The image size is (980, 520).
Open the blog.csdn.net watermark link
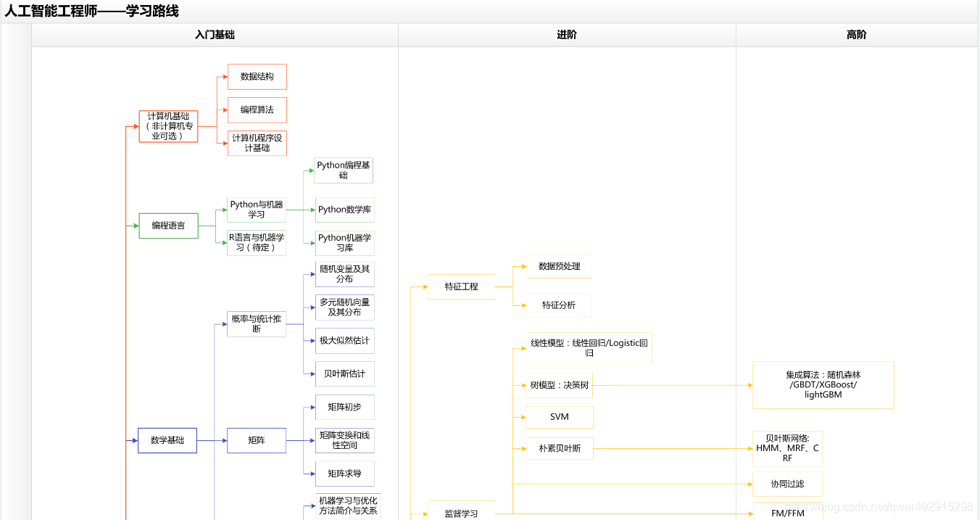point(879,506)
